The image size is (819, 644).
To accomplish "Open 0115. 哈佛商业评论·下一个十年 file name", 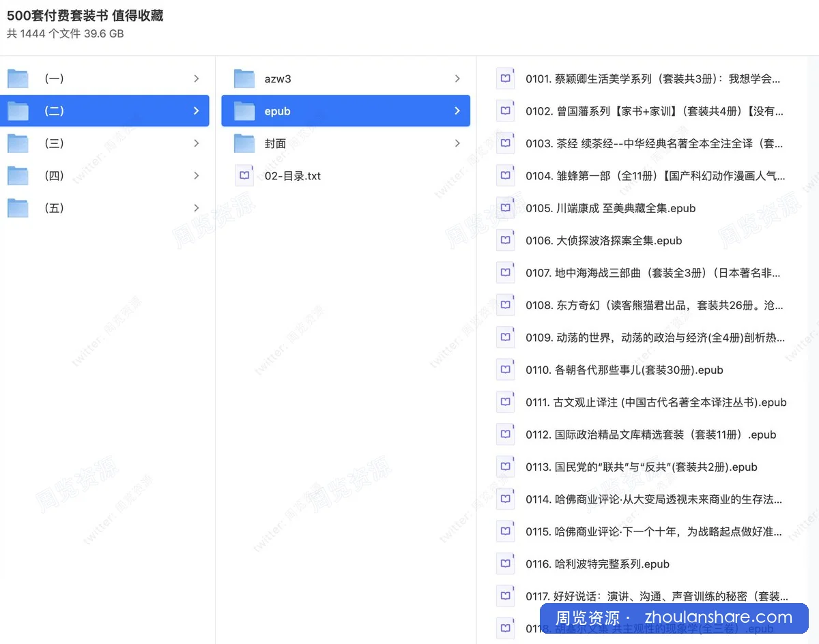I will click(654, 531).
